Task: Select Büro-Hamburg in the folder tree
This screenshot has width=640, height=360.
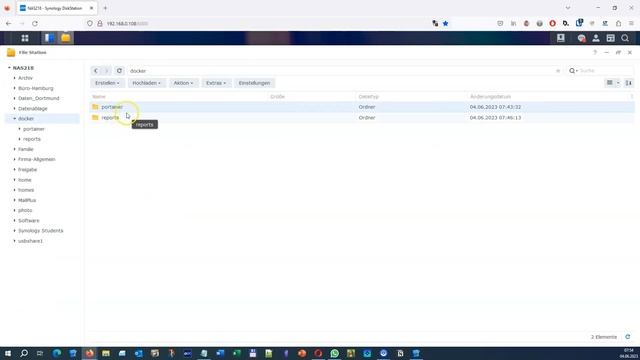Action: click(x=36, y=88)
